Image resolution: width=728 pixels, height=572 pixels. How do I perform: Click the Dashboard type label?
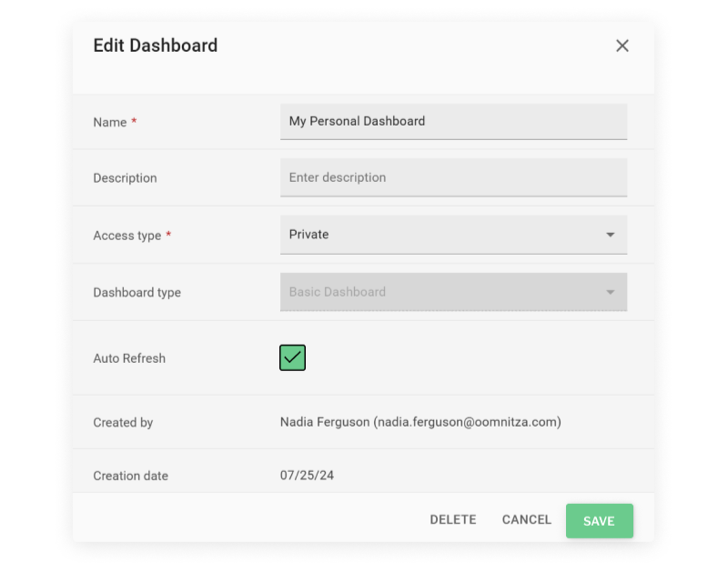pos(137,293)
